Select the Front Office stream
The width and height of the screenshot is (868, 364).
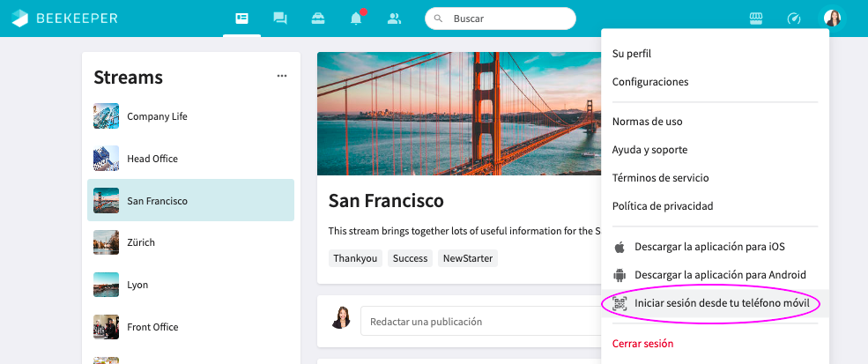pyautogui.click(x=190, y=327)
